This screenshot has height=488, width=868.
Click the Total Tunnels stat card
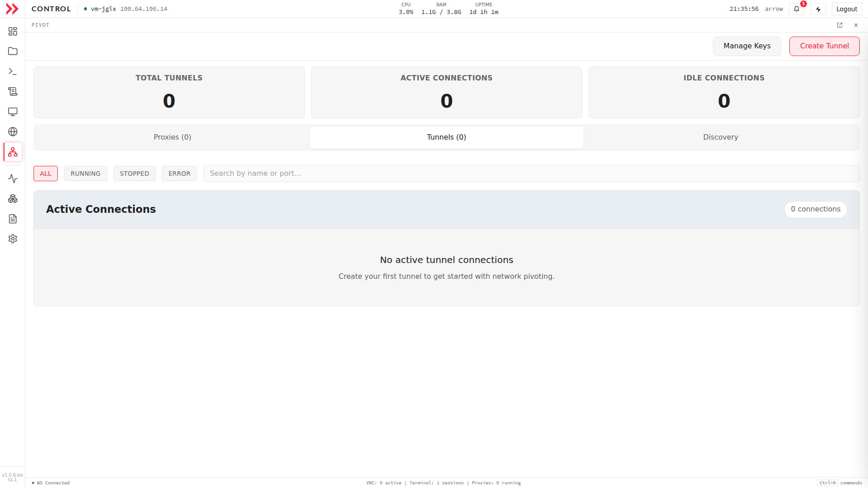pos(169,93)
